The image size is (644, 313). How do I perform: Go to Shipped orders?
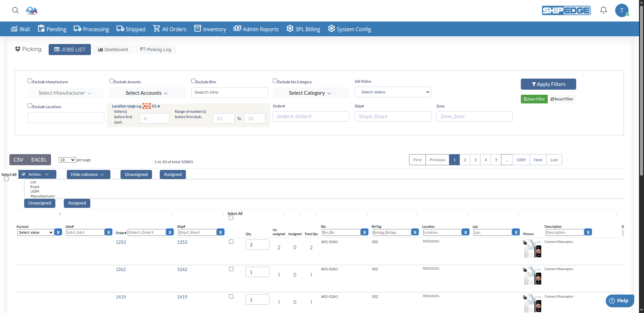pos(131,29)
